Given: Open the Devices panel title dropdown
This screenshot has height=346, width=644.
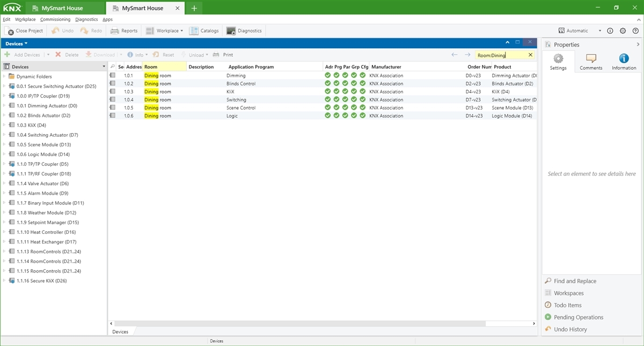Looking at the screenshot, I should [26, 43].
